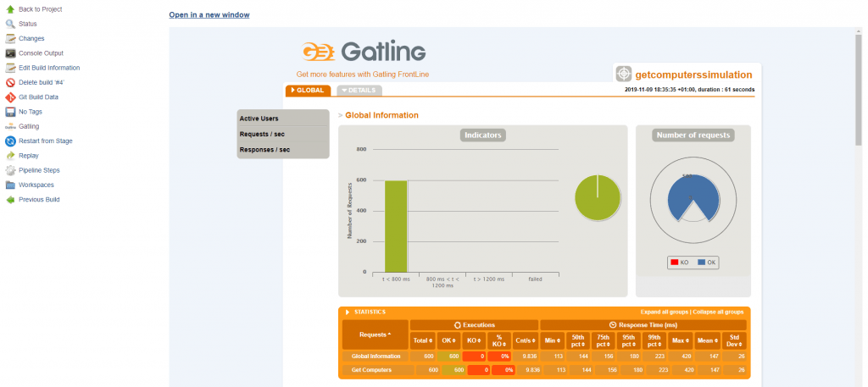The width and height of the screenshot is (868, 387).
Task: Open the Previous Build link
Action: coord(39,200)
